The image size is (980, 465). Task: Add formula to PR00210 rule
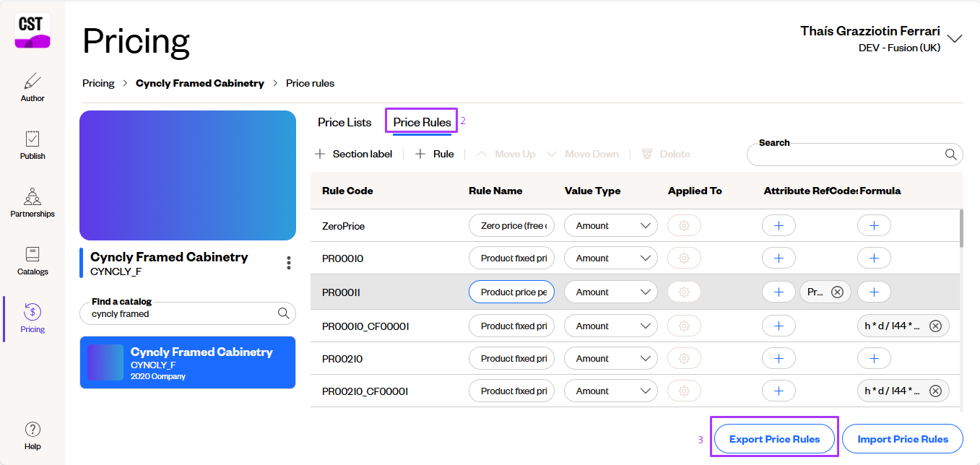(x=874, y=358)
